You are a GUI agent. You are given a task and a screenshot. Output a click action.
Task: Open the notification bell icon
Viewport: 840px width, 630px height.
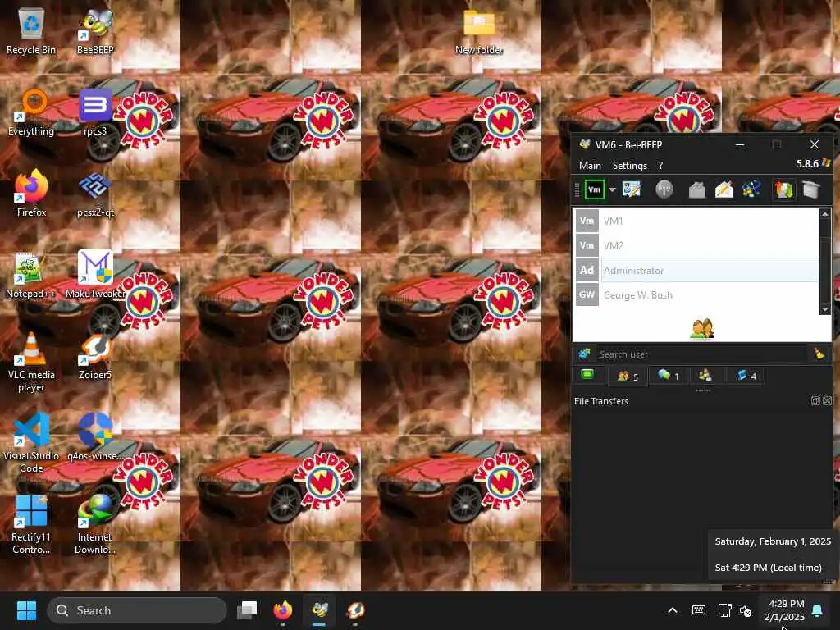coord(818,610)
